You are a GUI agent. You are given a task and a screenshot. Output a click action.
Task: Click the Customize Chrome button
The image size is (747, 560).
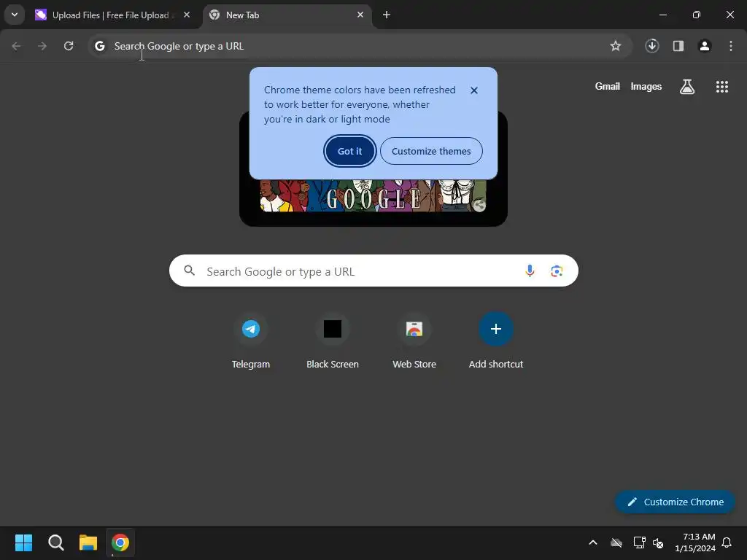tap(675, 502)
